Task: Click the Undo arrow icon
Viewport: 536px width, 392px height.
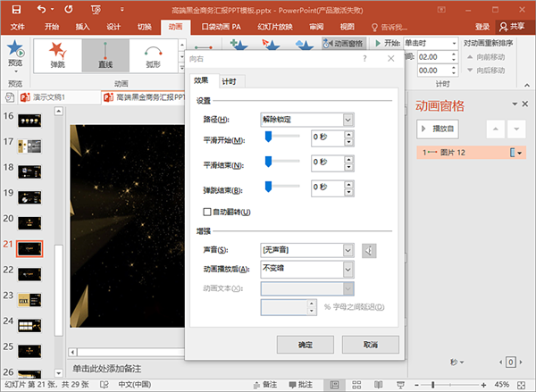Action: [41, 9]
